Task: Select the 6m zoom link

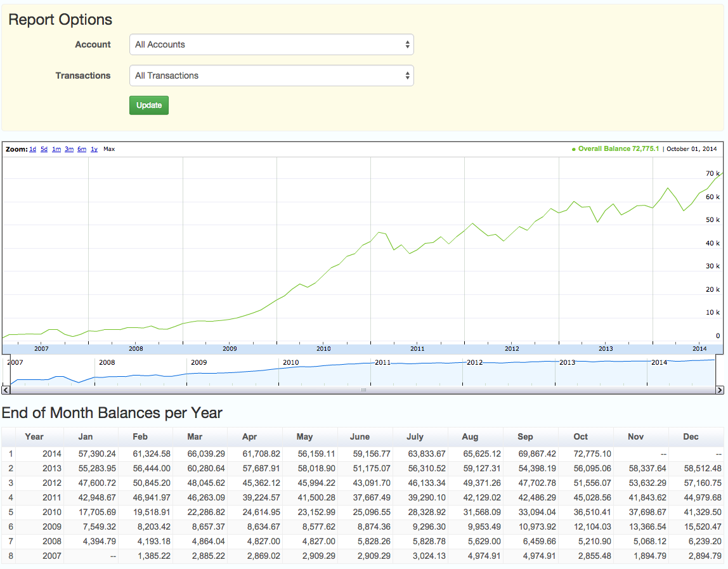Action: [82, 149]
